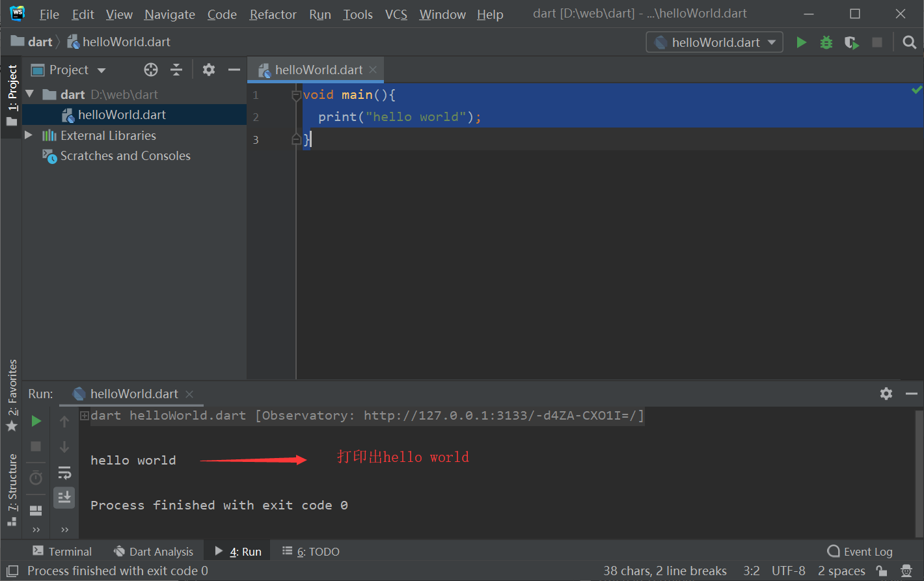Viewport: 924px width, 581px height.
Task: Click UTF-8 encoding in status bar
Action: [788, 571]
